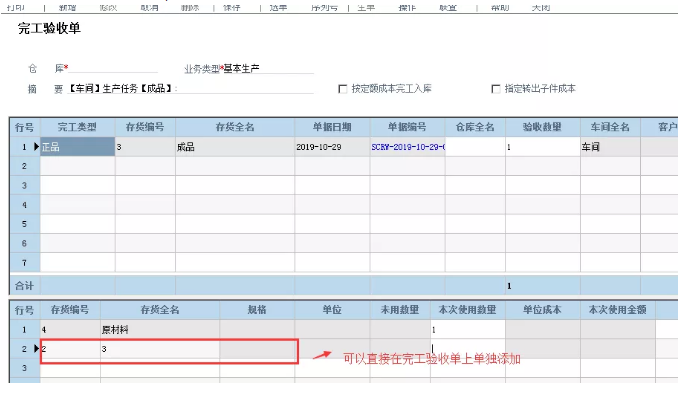Open document link SCRY-2019-10-29

(x=408, y=147)
